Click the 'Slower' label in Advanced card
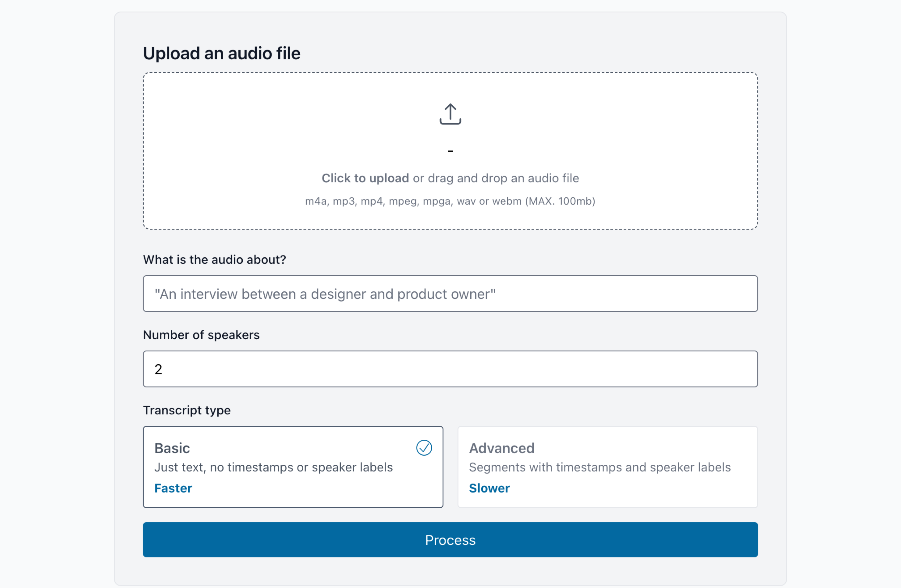The width and height of the screenshot is (901, 588). (489, 488)
